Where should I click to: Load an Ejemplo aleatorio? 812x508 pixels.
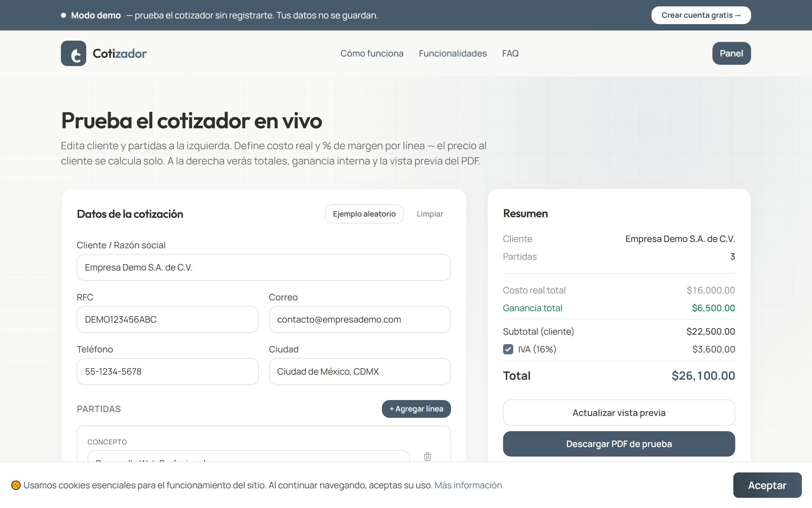click(x=364, y=214)
